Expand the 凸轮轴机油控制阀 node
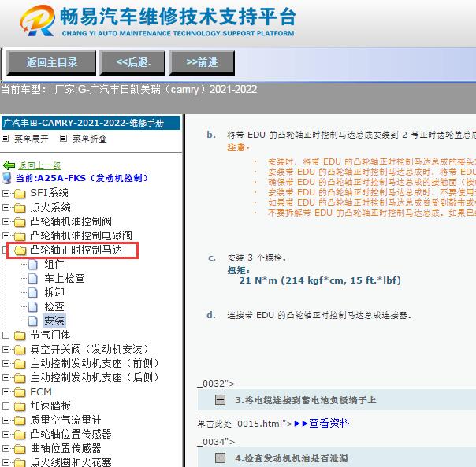Image resolution: width=476 pixels, height=467 pixels. click(x=6, y=221)
